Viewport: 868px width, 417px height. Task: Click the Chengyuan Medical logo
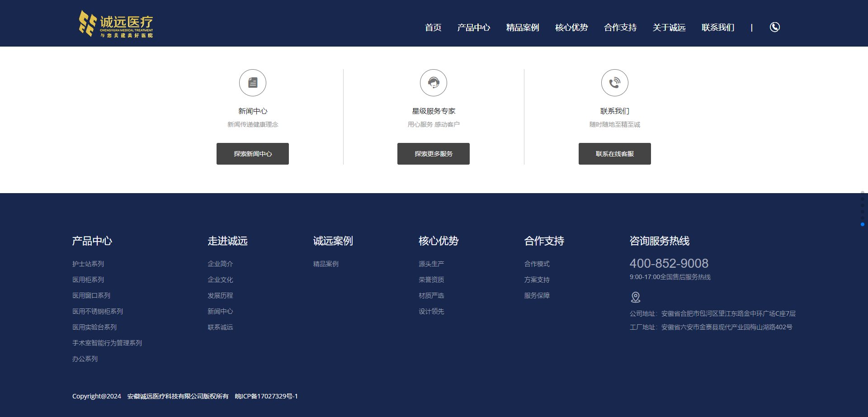(116, 24)
